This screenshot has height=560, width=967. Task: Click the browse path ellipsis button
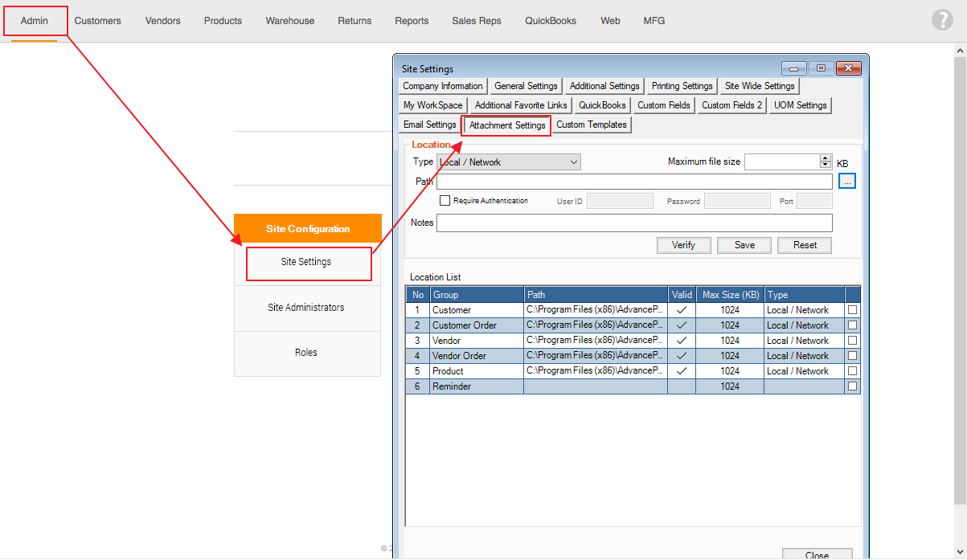click(x=847, y=182)
